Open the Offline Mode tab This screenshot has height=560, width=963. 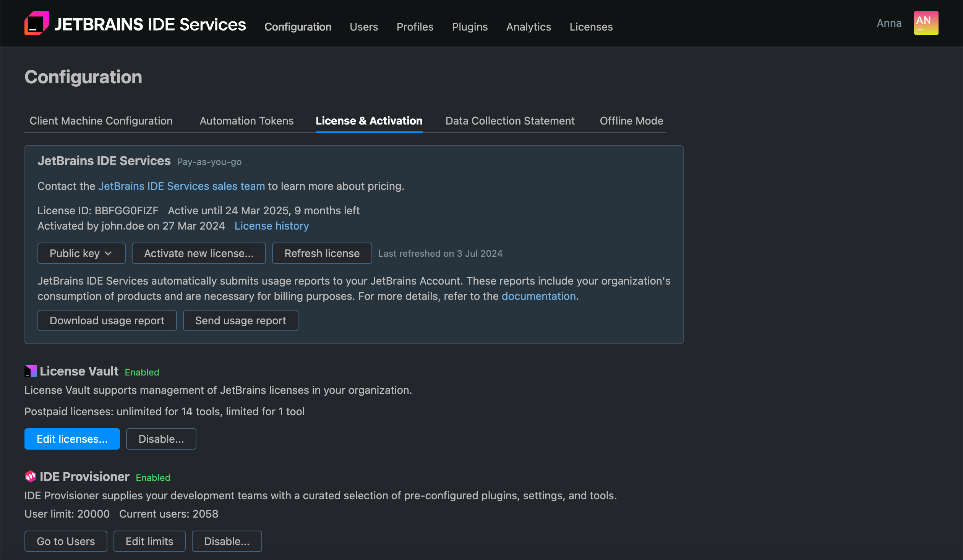click(x=631, y=121)
